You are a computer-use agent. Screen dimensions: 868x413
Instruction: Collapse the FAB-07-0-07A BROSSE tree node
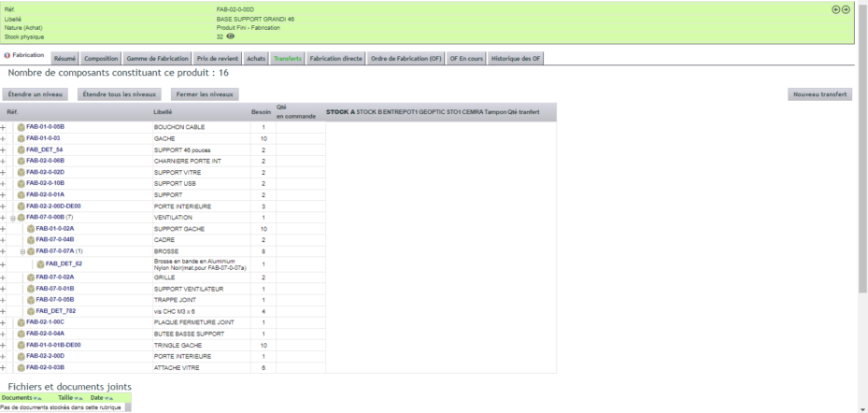coord(22,251)
